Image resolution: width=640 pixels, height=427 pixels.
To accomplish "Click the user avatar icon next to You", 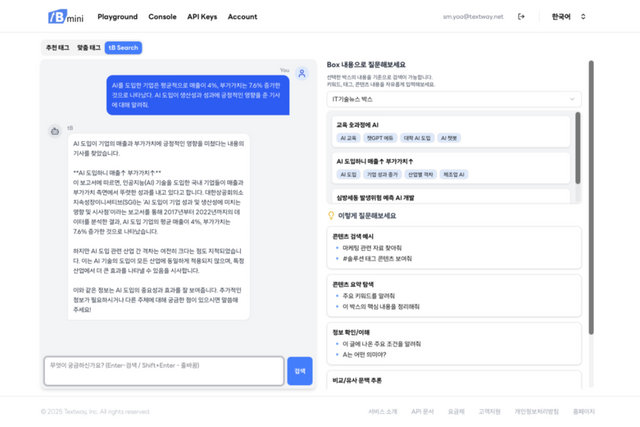I will (302, 73).
